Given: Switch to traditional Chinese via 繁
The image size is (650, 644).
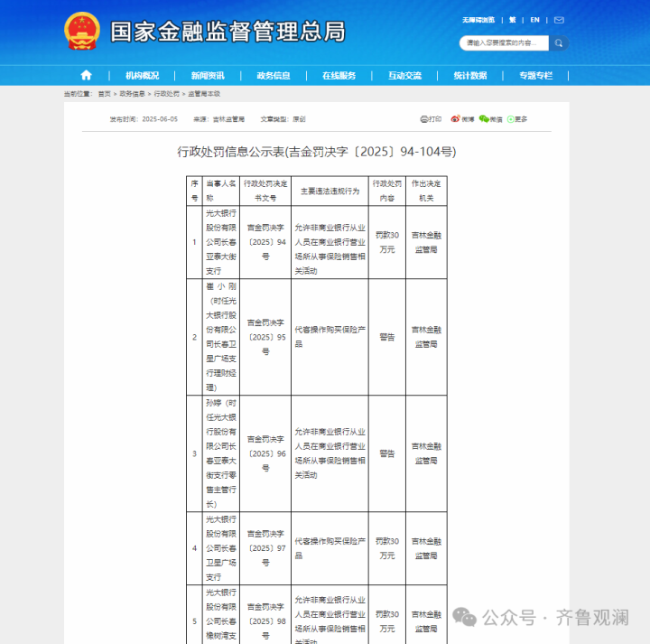Looking at the screenshot, I should 513,20.
